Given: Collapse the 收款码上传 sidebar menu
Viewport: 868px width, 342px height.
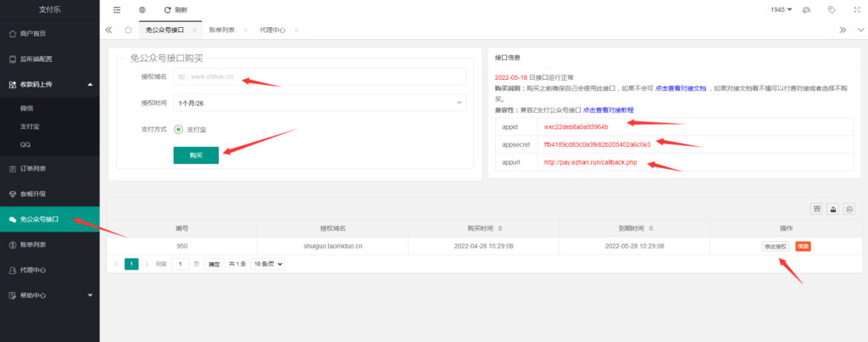Looking at the screenshot, I should tap(49, 84).
